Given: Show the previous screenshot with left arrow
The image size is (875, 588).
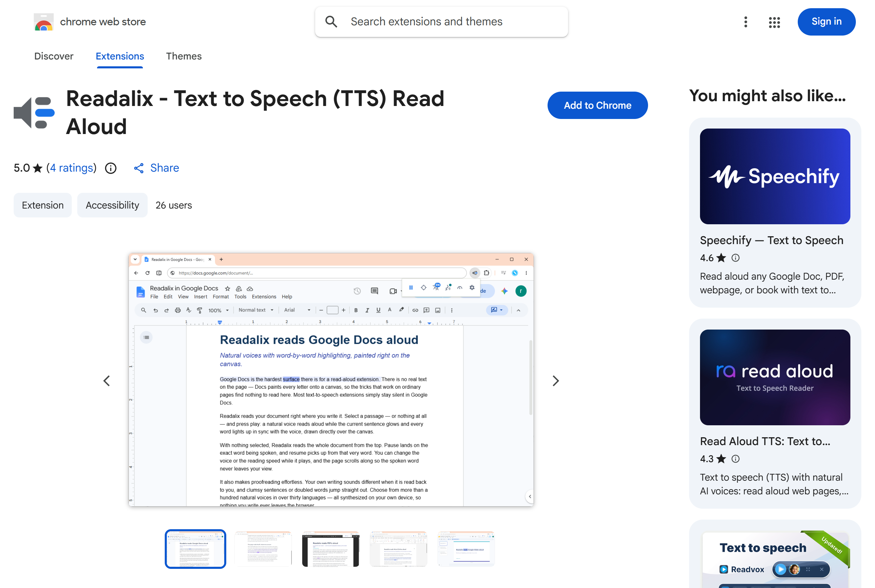Looking at the screenshot, I should (106, 380).
